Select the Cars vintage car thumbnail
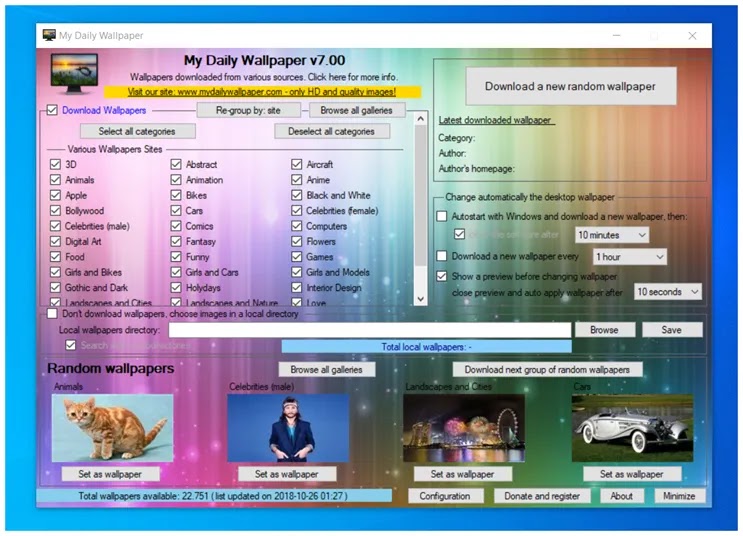743x536 pixels. point(633,428)
